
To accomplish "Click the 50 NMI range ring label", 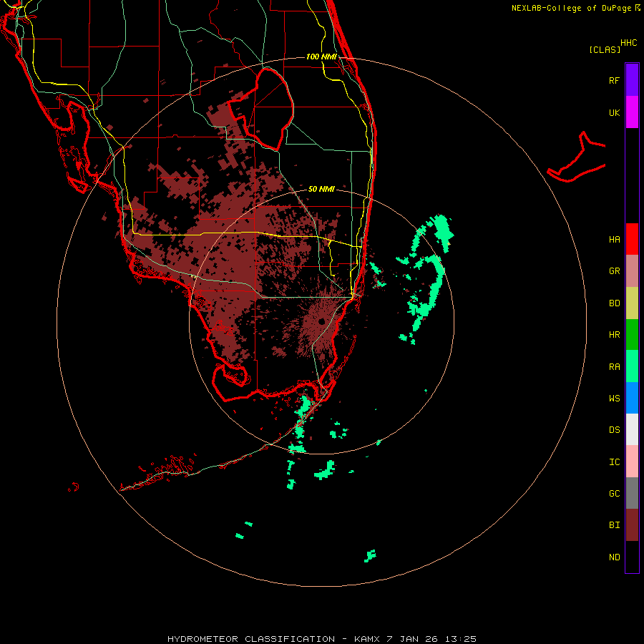I will point(321,190).
